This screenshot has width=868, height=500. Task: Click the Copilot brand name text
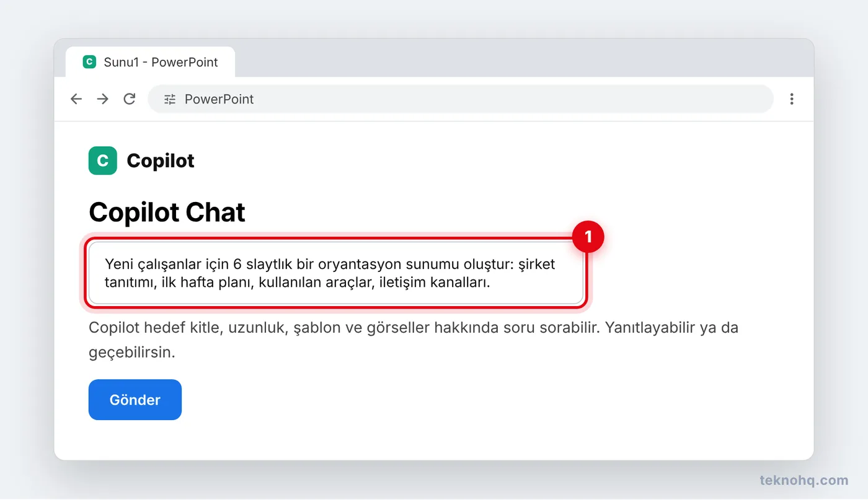pyautogui.click(x=161, y=161)
